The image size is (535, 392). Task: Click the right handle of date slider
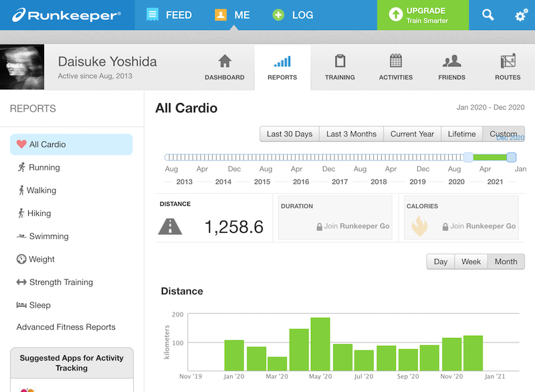tap(511, 157)
